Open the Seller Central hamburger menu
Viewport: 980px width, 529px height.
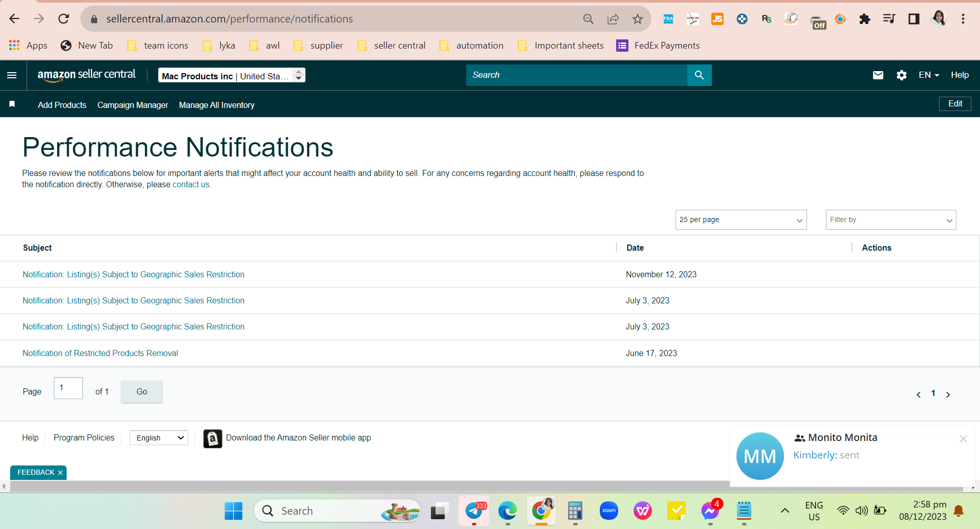pyautogui.click(x=12, y=75)
